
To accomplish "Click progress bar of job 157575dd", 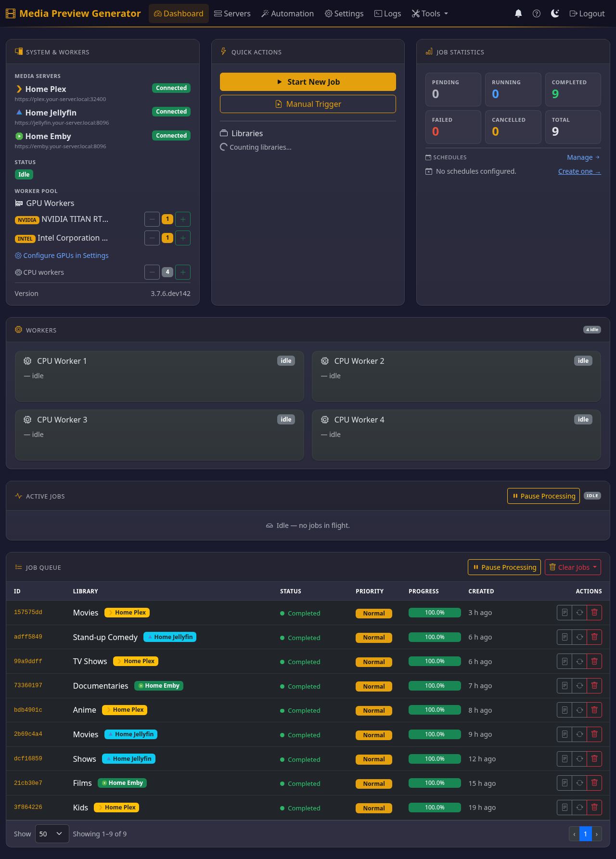I will point(435,613).
